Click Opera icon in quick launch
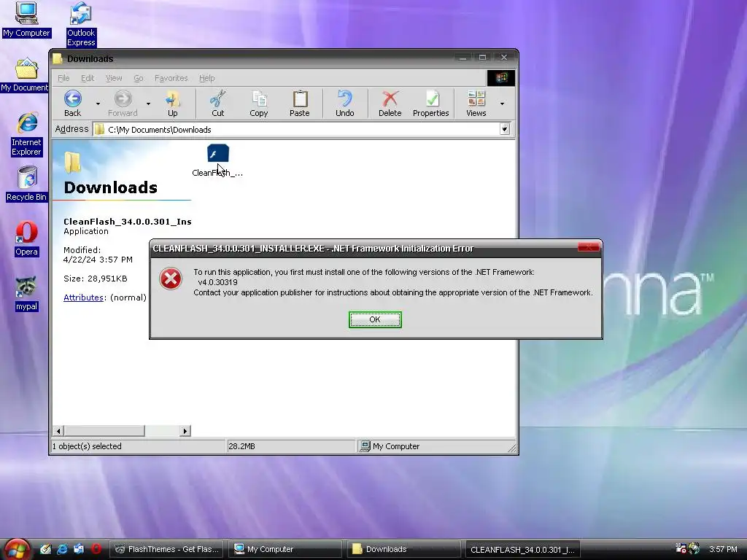 (96, 549)
